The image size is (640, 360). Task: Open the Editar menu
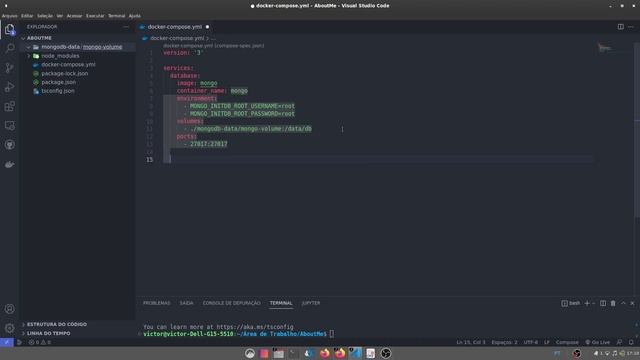tap(27, 16)
